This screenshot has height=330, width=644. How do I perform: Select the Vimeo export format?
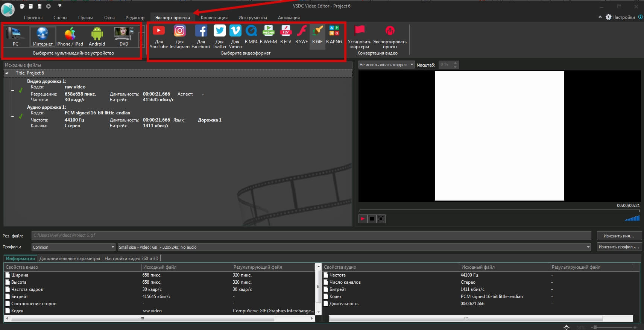[235, 31]
